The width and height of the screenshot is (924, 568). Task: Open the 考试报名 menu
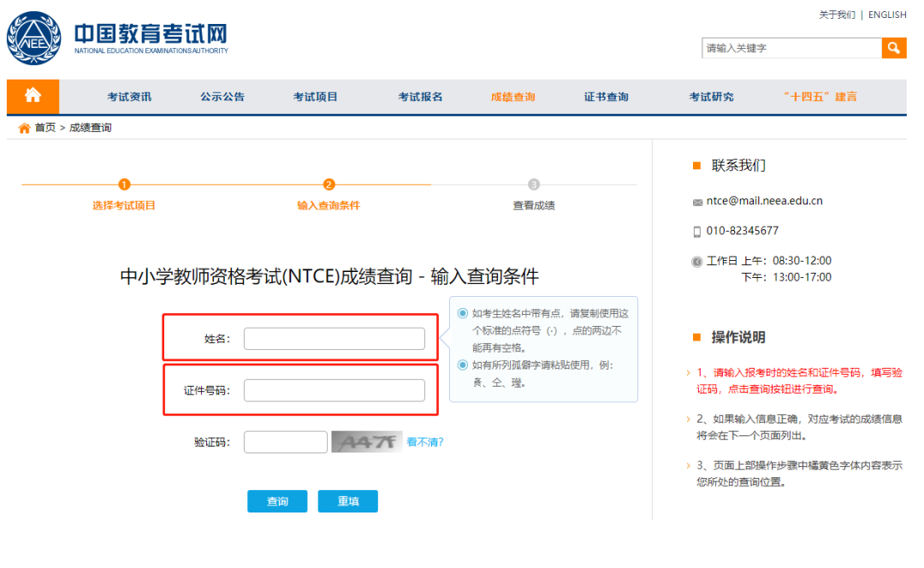coord(420,97)
